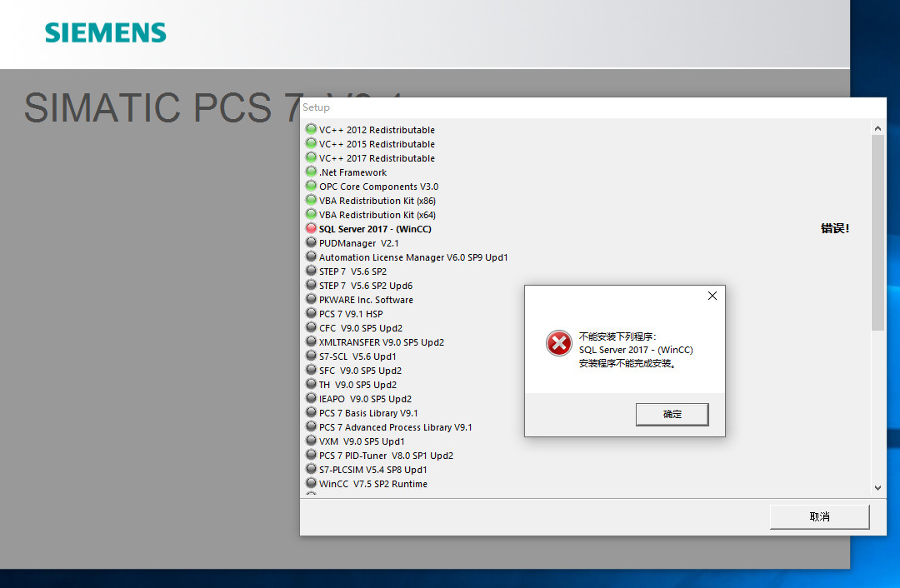Click the gray status icon for PKWARE Inc. Software
Viewport: 900px width, 588px height.
tap(311, 298)
